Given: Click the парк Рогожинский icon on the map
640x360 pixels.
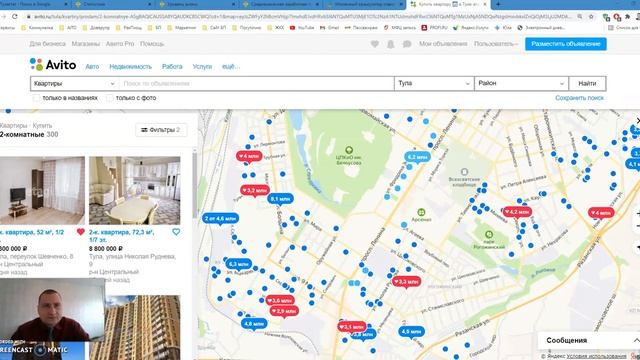Looking at the screenshot, I should pyautogui.click(x=489, y=234).
